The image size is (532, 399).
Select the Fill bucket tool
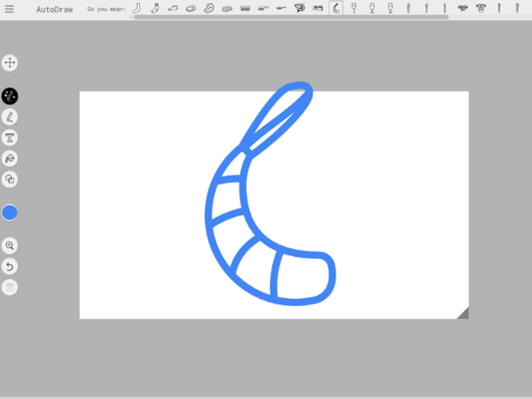pos(10,158)
